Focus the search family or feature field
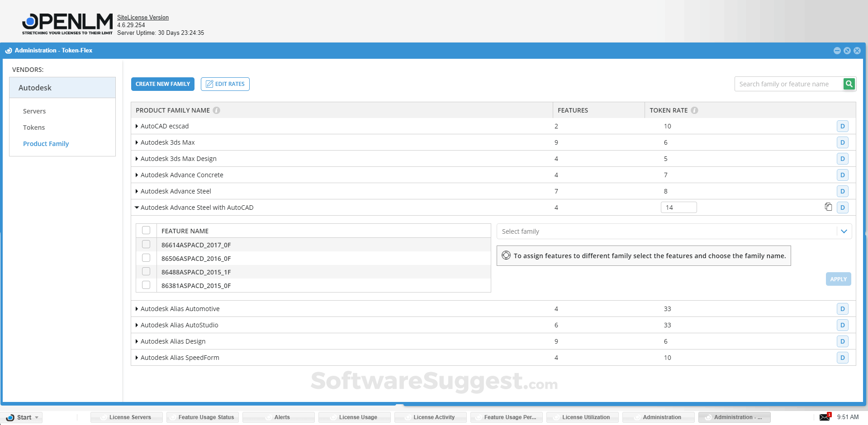Image resolution: width=868 pixels, height=425 pixels. pos(789,84)
